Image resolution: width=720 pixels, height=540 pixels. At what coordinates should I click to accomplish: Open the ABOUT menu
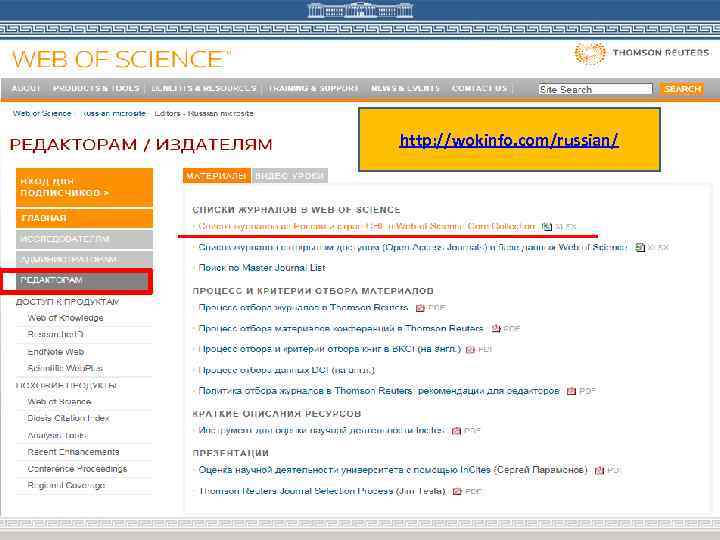26,88
